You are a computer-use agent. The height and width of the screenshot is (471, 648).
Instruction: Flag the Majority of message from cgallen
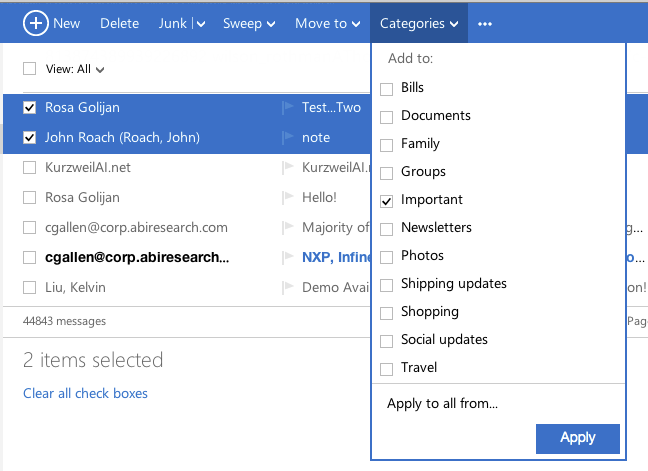coord(288,228)
